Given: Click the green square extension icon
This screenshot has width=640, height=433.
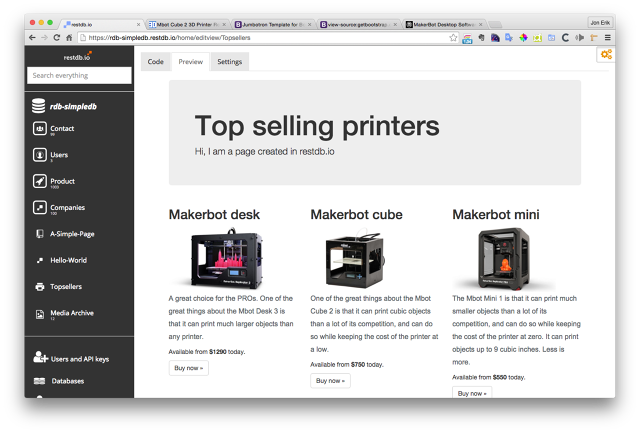Looking at the screenshot, I should [537, 38].
